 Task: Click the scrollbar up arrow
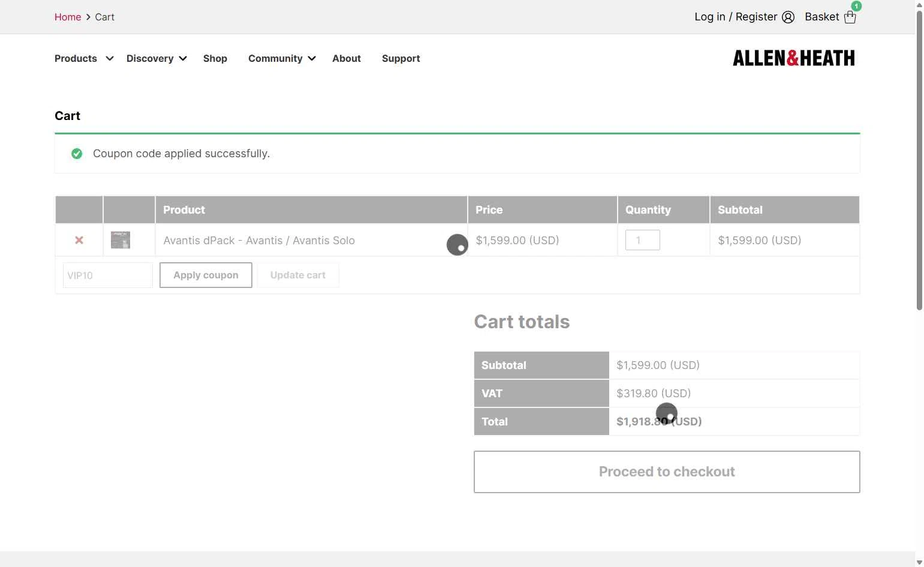[x=919, y=5]
